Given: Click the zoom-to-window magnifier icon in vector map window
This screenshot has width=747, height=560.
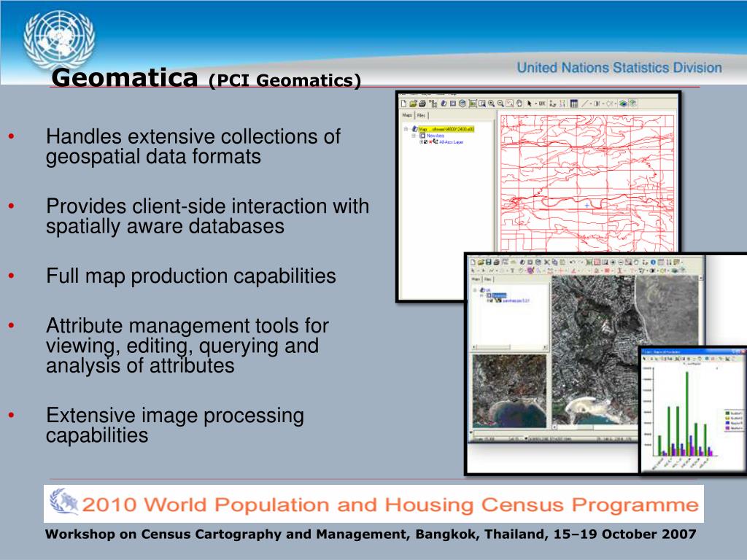Looking at the screenshot, I should pyautogui.click(x=482, y=104).
